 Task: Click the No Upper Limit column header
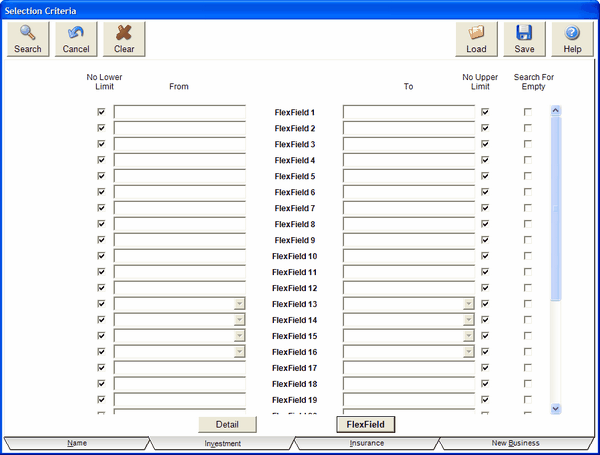(x=480, y=82)
